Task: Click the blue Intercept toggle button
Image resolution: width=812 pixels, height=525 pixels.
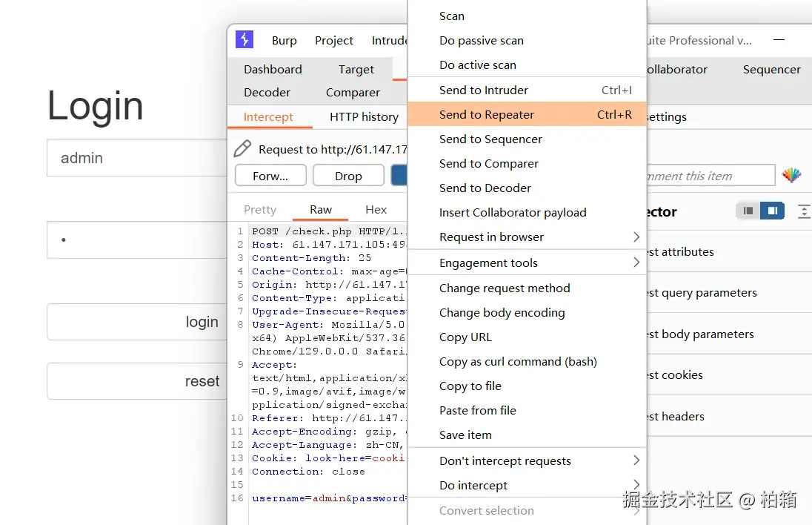Action: (399, 175)
